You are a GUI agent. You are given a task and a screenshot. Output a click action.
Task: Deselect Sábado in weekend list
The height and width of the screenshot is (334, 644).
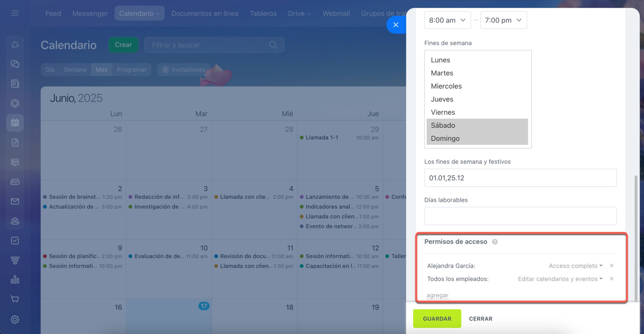[477, 125]
